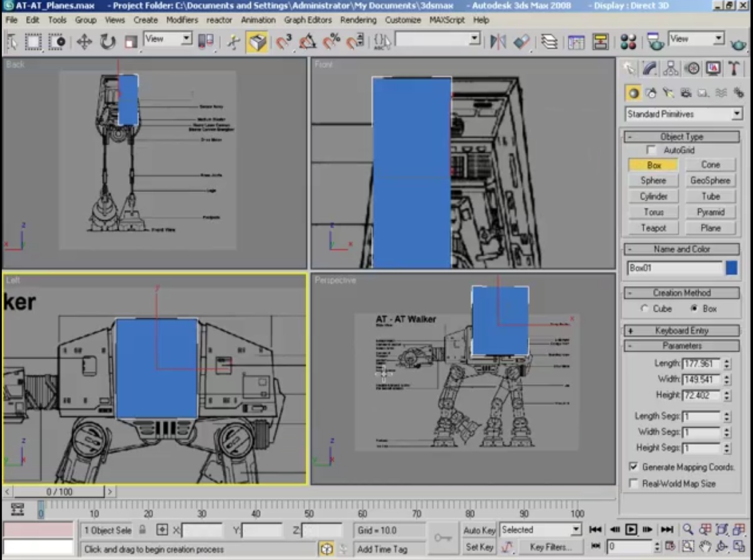Open the reference coordinate system View dropdown
753x560 pixels.
168,39
